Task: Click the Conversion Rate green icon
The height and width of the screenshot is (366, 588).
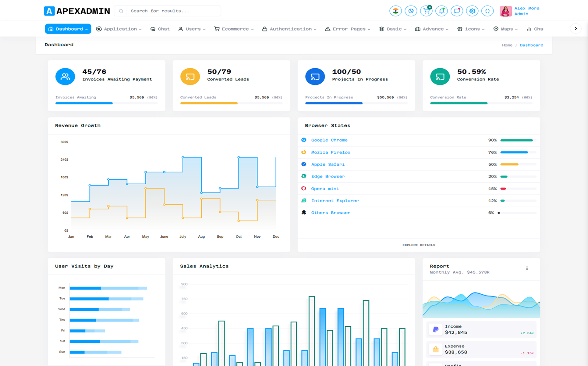Action: pos(440,77)
